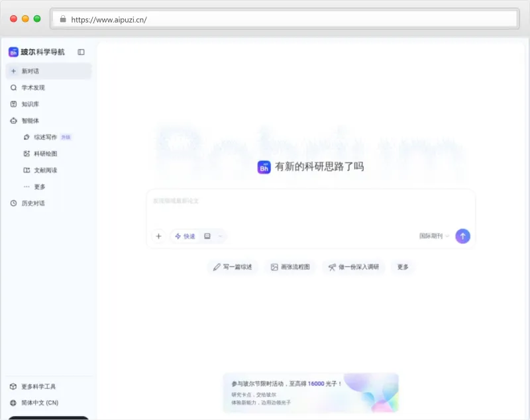This screenshot has width=530, height=420.
Task: Change language via 简体中文 (CN)
Action: click(x=34, y=402)
